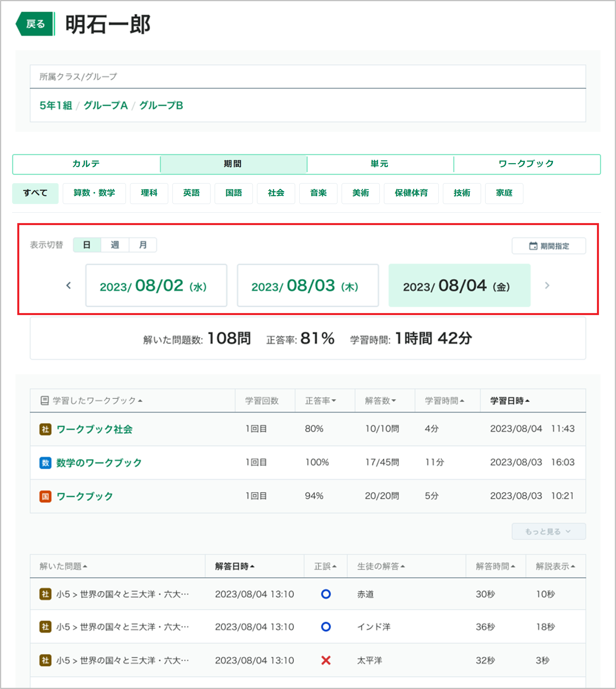Open the グループA link
Image resolution: width=616 pixels, height=689 pixels.
click(106, 105)
